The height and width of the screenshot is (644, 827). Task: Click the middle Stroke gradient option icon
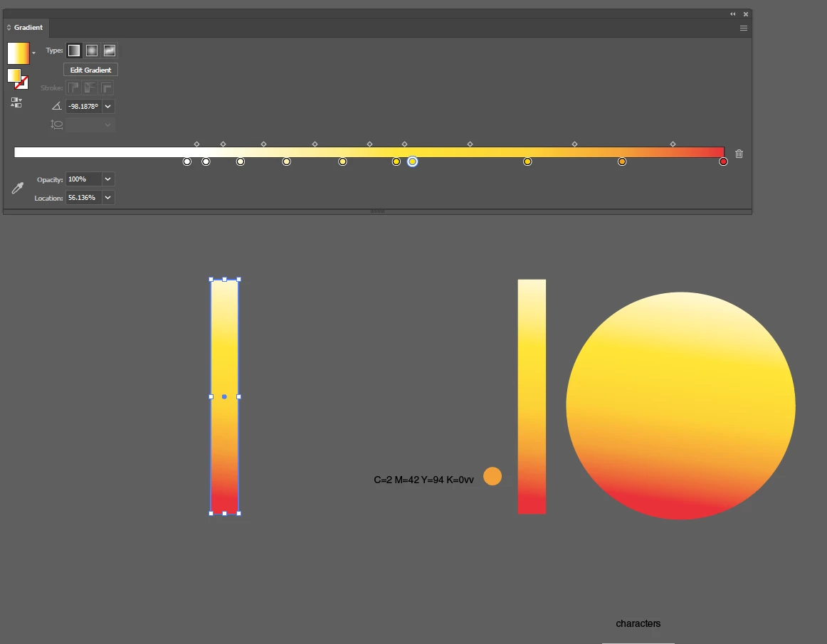(90, 88)
